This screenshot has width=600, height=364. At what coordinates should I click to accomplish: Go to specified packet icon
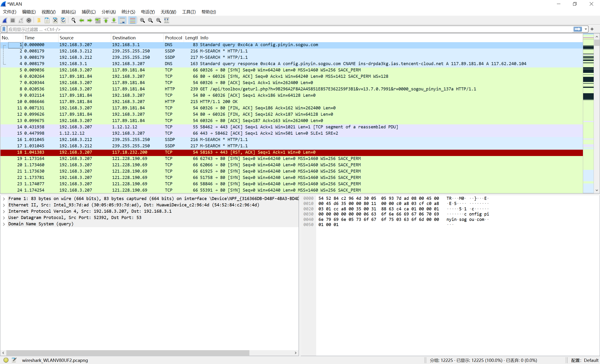(98, 20)
